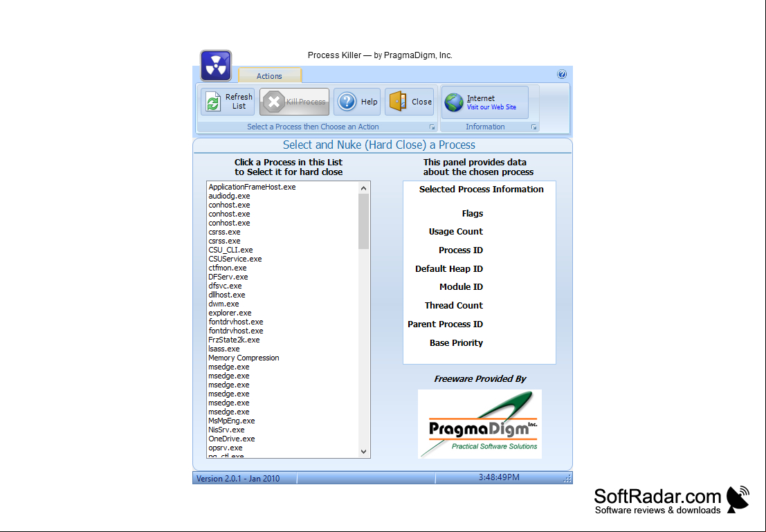766x532 pixels.
Task: Open the 'Select a Process' group dialog launcher
Action: click(x=432, y=127)
